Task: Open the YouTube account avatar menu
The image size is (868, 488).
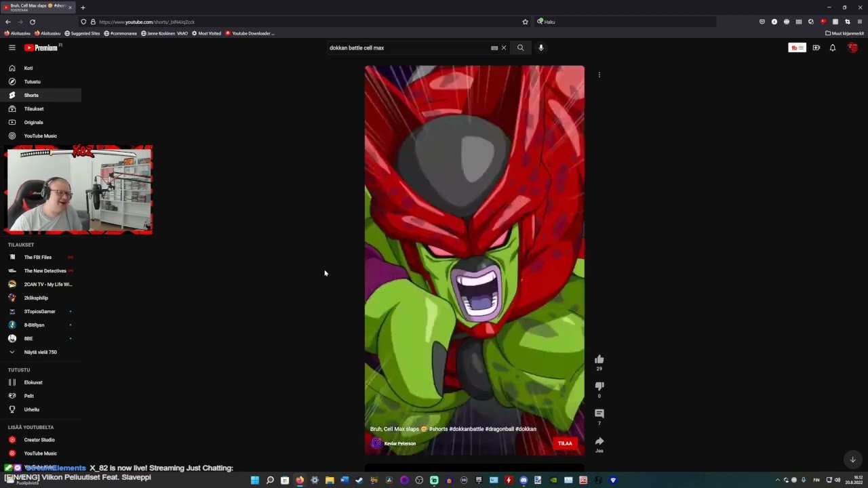Action: click(852, 47)
